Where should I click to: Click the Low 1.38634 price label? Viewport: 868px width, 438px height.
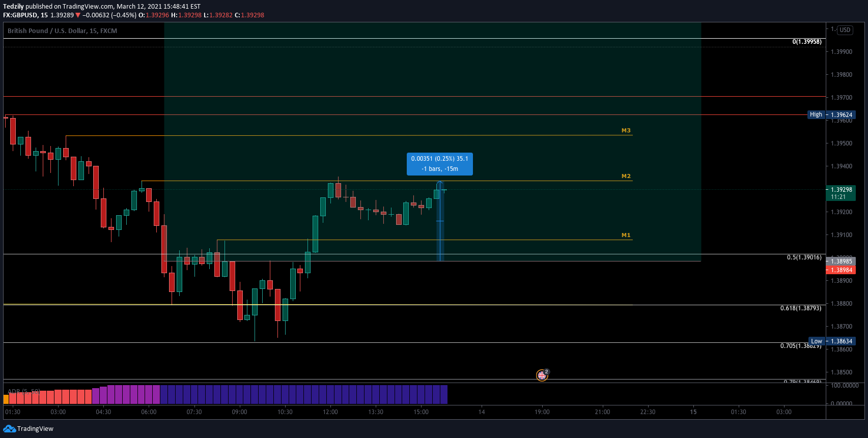(x=832, y=341)
